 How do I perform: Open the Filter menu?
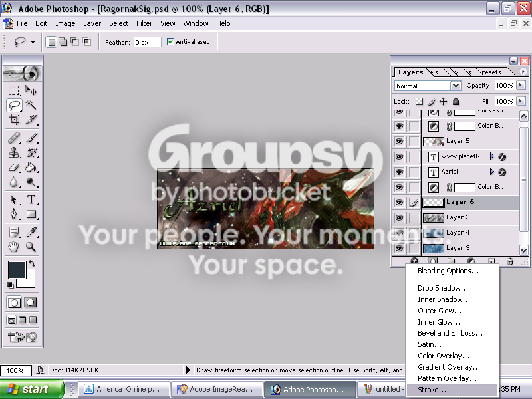144,23
